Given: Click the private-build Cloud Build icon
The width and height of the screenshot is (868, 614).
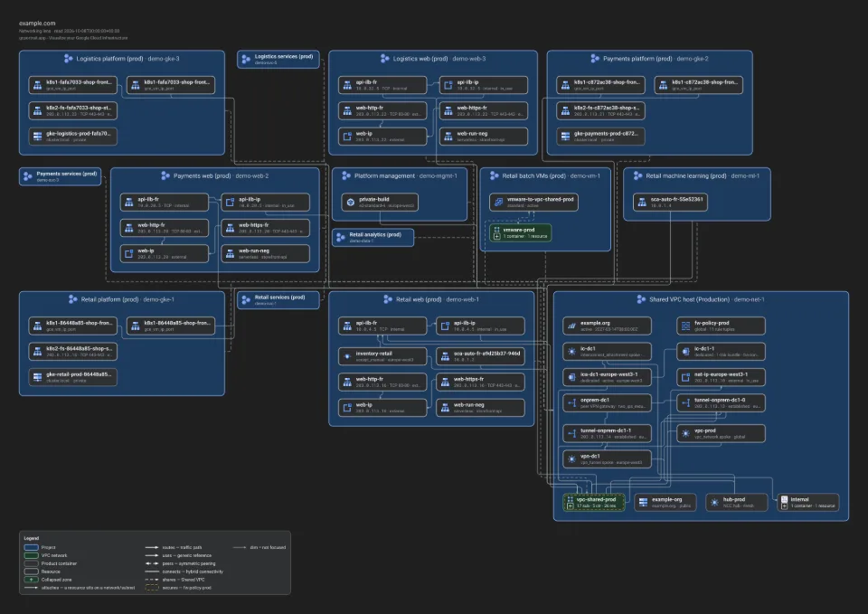Looking at the screenshot, I should tap(351, 202).
